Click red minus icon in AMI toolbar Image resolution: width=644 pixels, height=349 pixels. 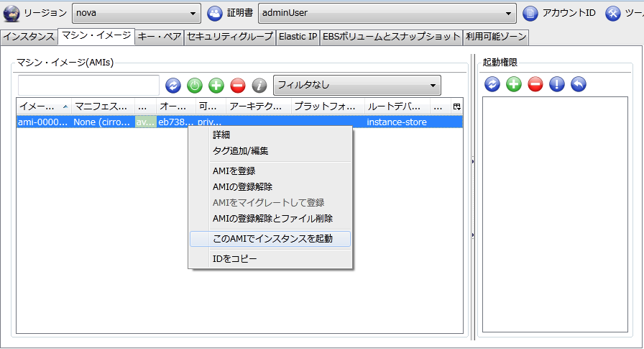point(238,86)
